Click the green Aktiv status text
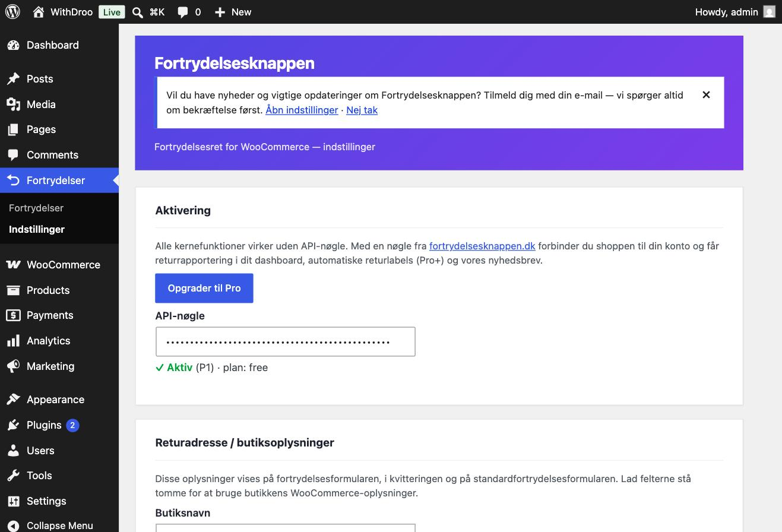Screen dimensions: 782x532 (179, 368)
